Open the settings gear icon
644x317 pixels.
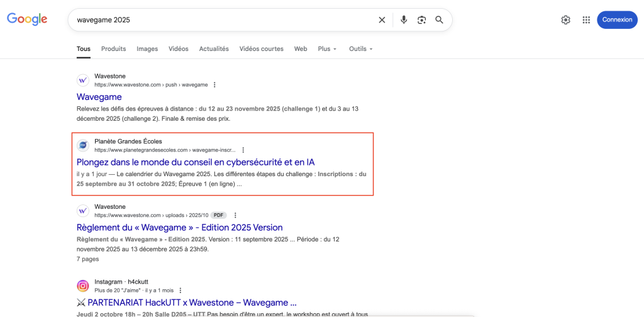(x=565, y=19)
